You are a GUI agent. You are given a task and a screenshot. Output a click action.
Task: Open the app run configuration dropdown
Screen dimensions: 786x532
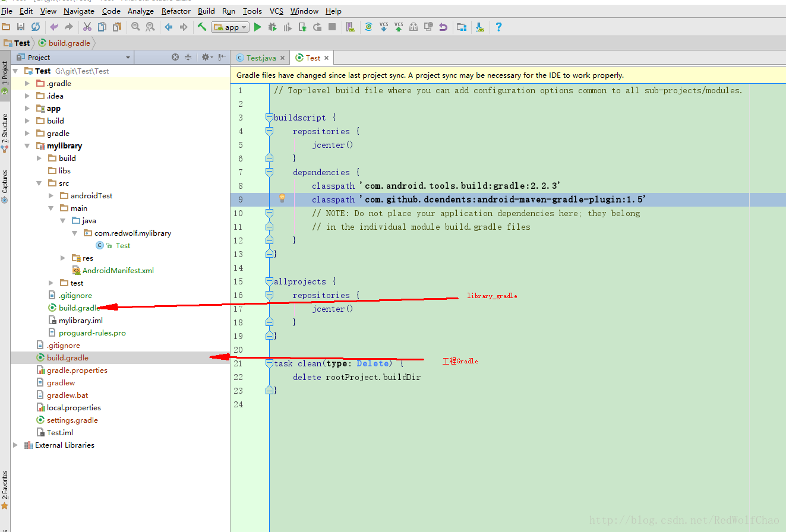[x=230, y=27]
